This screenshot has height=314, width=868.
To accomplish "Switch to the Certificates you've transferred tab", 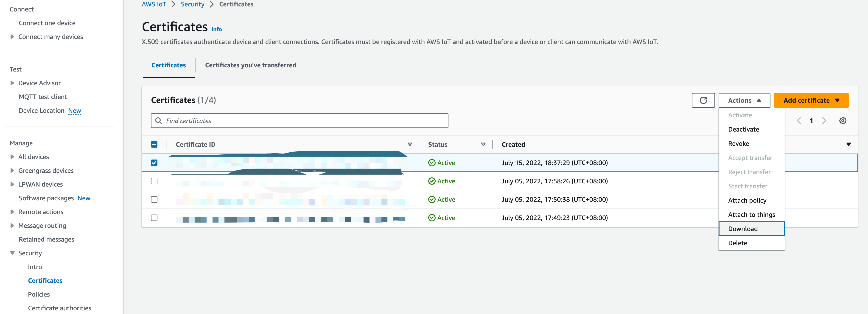I will [250, 65].
